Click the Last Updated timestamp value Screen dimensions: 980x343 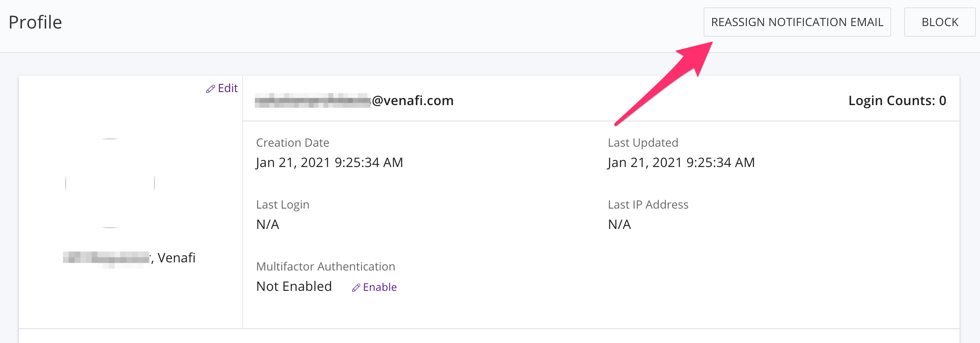681,163
